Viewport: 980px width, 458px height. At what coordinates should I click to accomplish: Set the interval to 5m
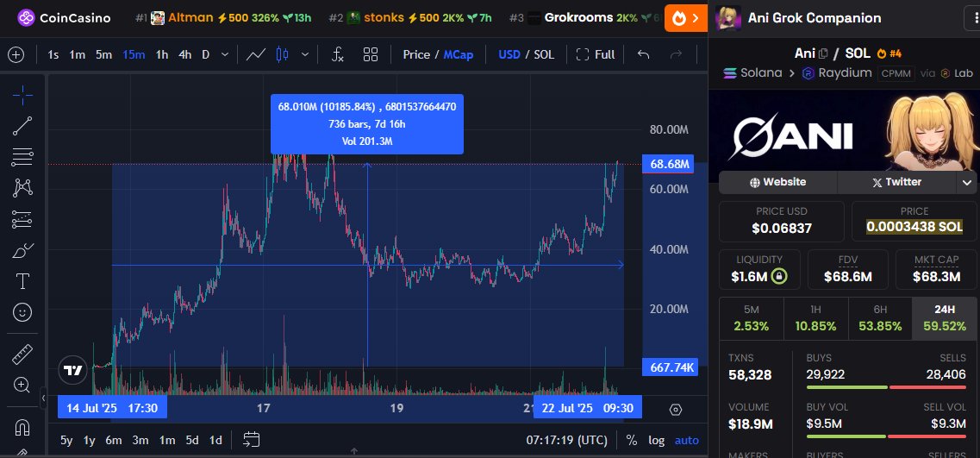pyautogui.click(x=103, y=54)
